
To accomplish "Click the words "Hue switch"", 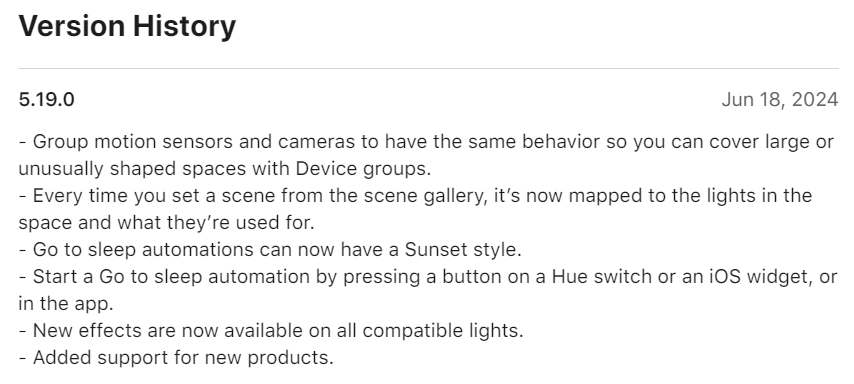I will pos(602,277).
